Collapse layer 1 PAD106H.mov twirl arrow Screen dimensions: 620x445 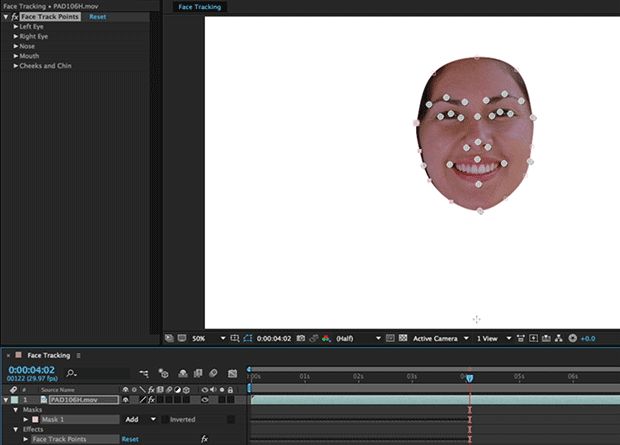click(x=6, y=400)
